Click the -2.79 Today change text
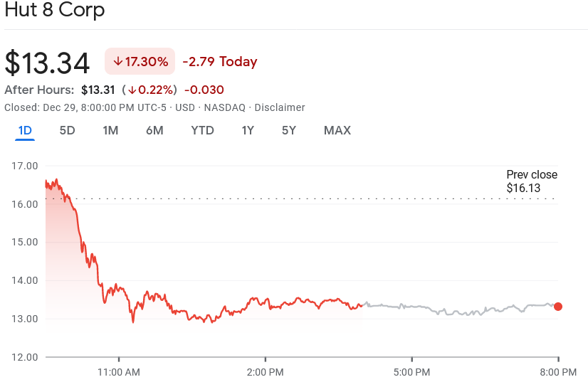 tap(220, 61)
